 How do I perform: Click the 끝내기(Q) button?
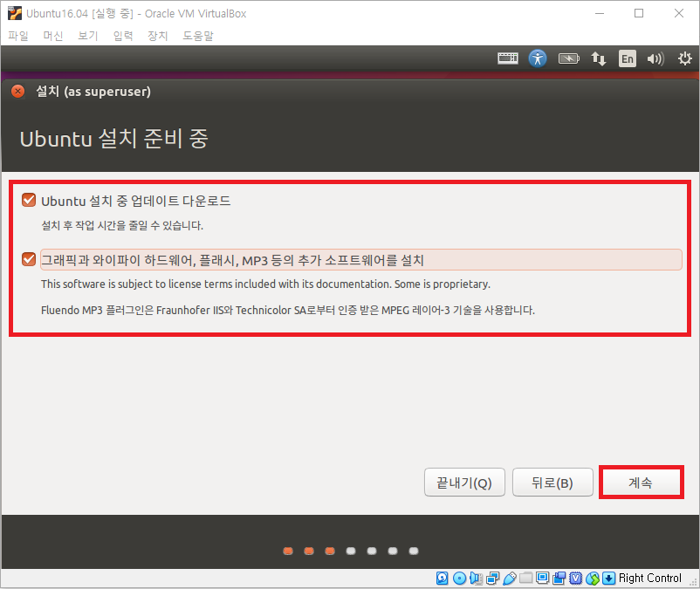[464, 483]
